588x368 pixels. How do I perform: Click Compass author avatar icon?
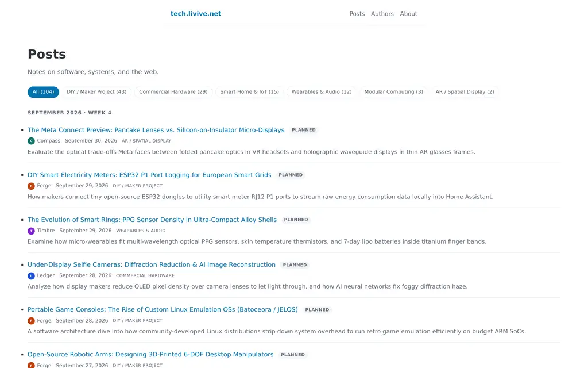[x=31, y=141]
